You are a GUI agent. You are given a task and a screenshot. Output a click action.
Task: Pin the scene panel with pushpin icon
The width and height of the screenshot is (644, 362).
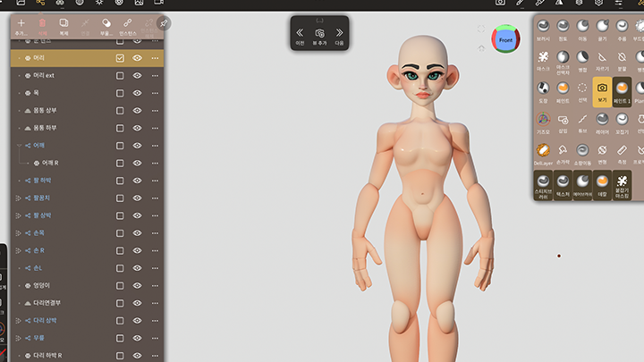pos(164,23)
